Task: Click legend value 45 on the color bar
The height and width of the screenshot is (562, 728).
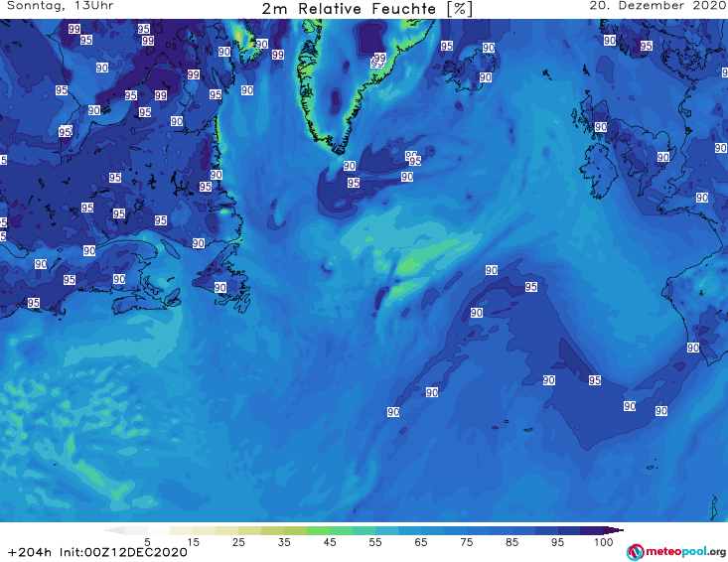Action: coord(330,542)
